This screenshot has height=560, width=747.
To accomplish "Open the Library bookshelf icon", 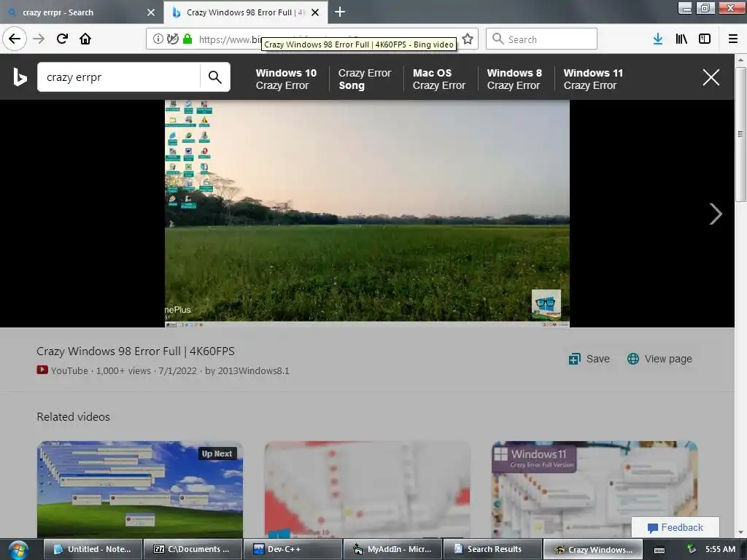I will 681,39.
